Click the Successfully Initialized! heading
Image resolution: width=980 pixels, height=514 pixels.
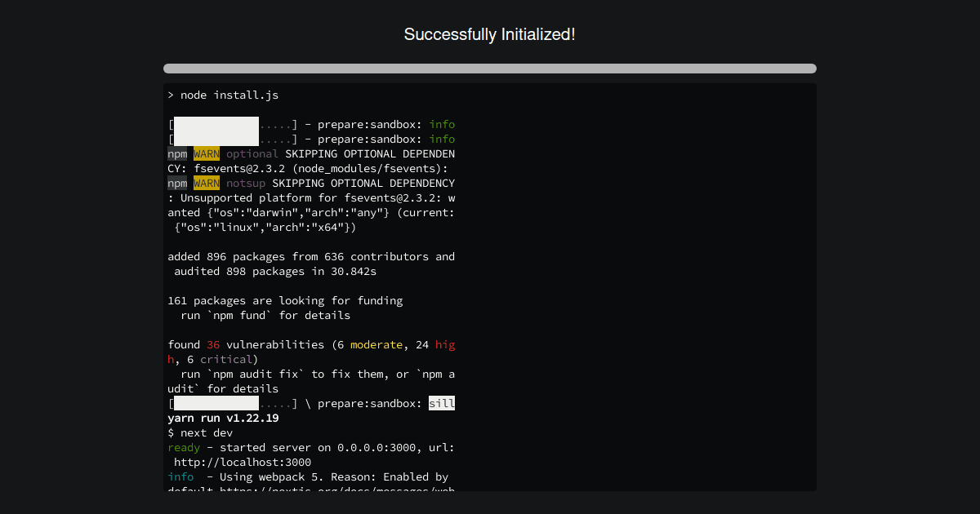pyautogui.click(x=490, y=34)
